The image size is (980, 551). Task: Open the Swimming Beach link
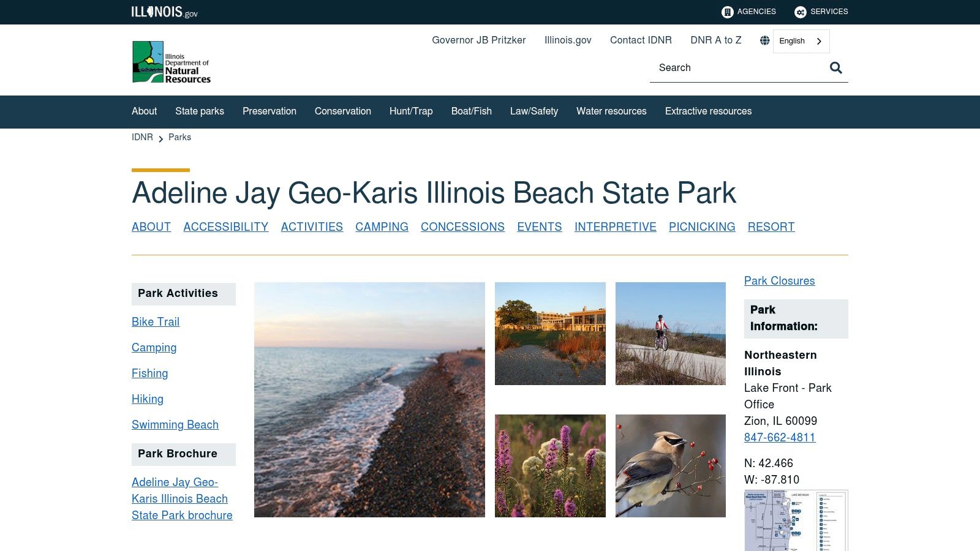pyautogui.click(x=175, y=425)
